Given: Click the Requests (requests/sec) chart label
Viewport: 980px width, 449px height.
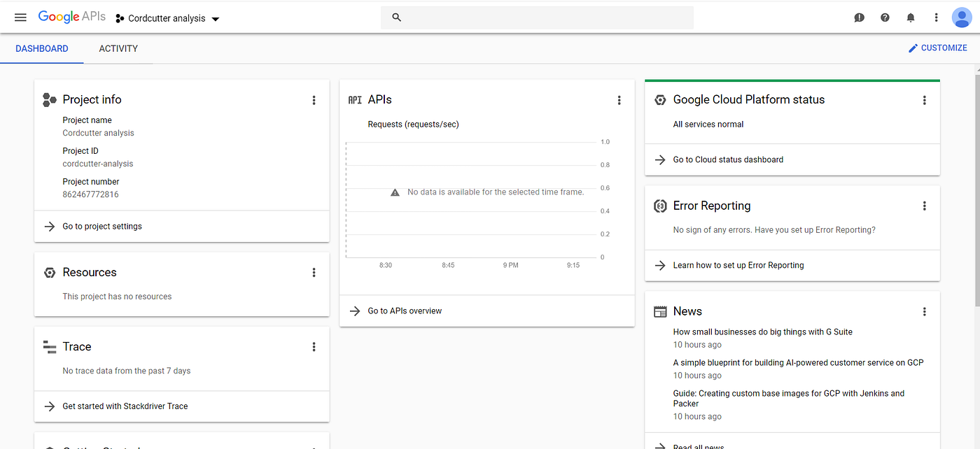Looking at the screenshot, I should [x=413, y=124].
